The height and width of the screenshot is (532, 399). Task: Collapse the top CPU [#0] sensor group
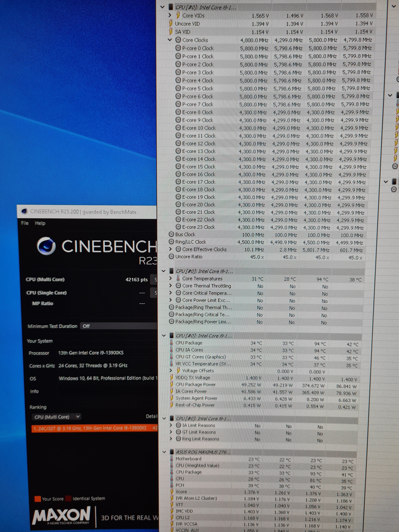(x=162, y=7)
